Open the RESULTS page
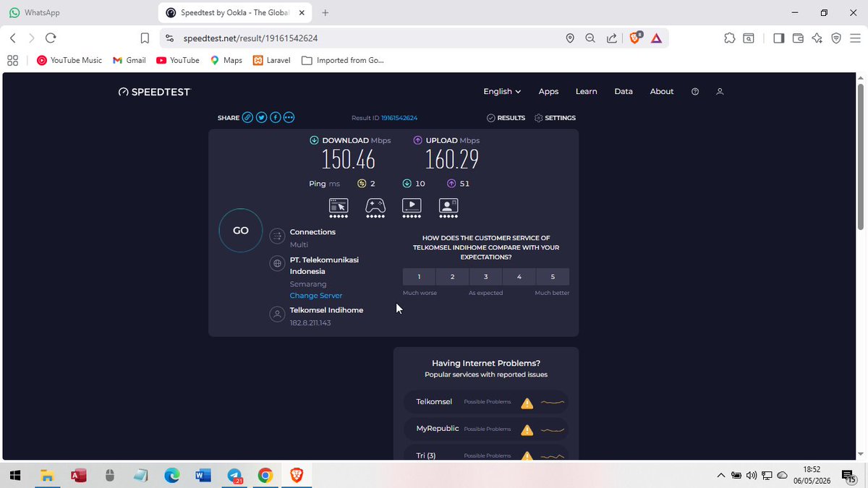The width and height of the screenshot is (868, 488). point(506,118)
